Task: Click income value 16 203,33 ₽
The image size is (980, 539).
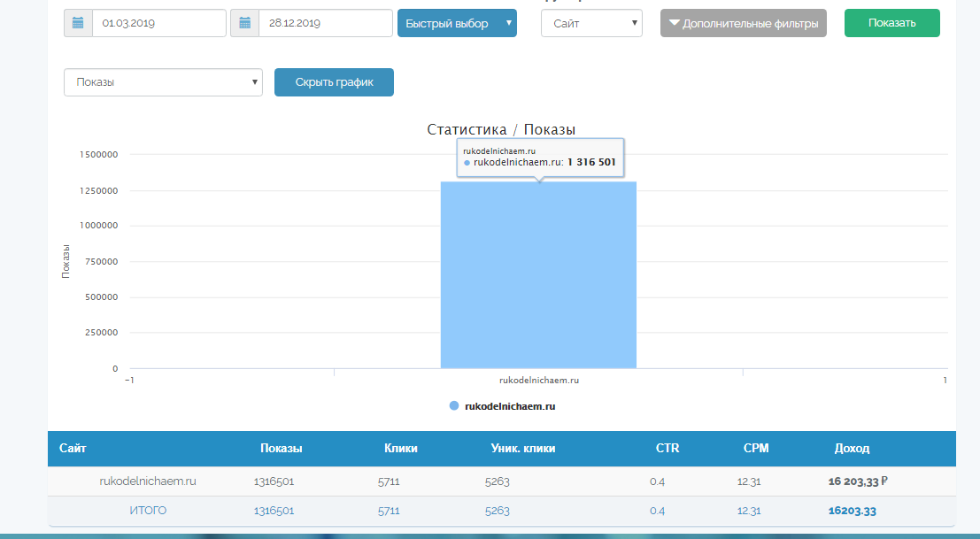Action: tap(858, 481)
